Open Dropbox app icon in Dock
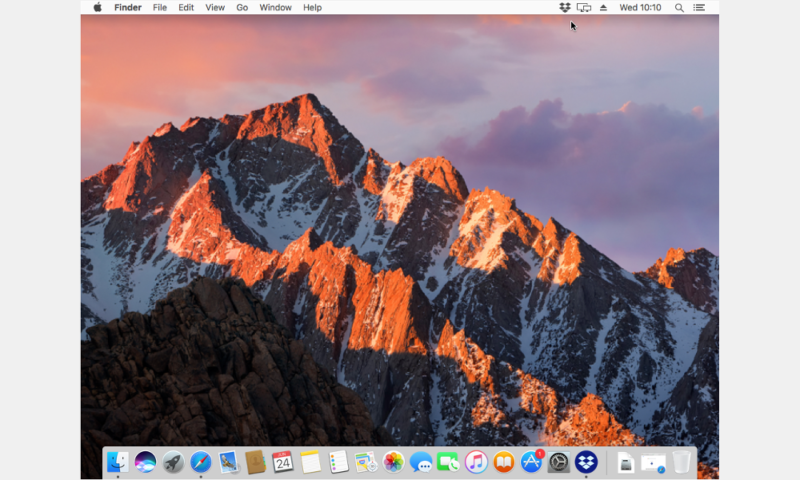Screen dimensions: 800x480 pos(586,462)
